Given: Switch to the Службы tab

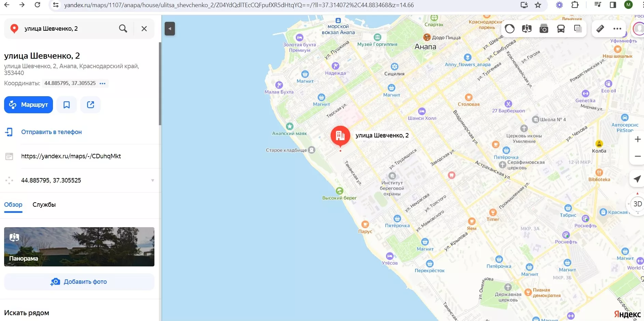Looking at the screenshot, I should pos(44,205).
